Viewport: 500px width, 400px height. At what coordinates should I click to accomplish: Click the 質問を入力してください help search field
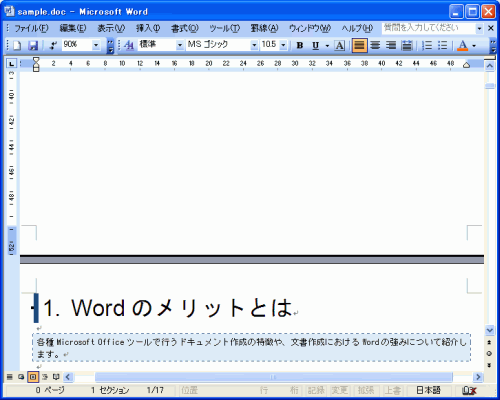tap(428, 28)
